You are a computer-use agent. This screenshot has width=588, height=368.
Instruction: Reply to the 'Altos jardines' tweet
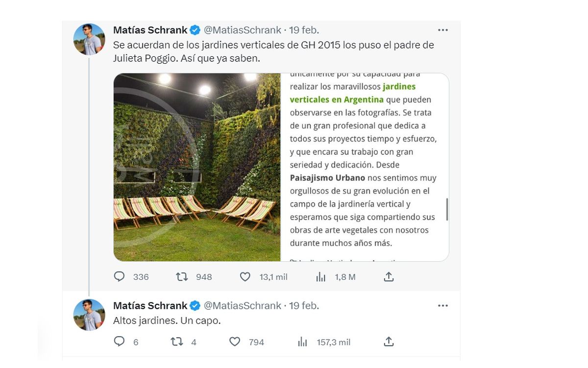pos(119,342)
